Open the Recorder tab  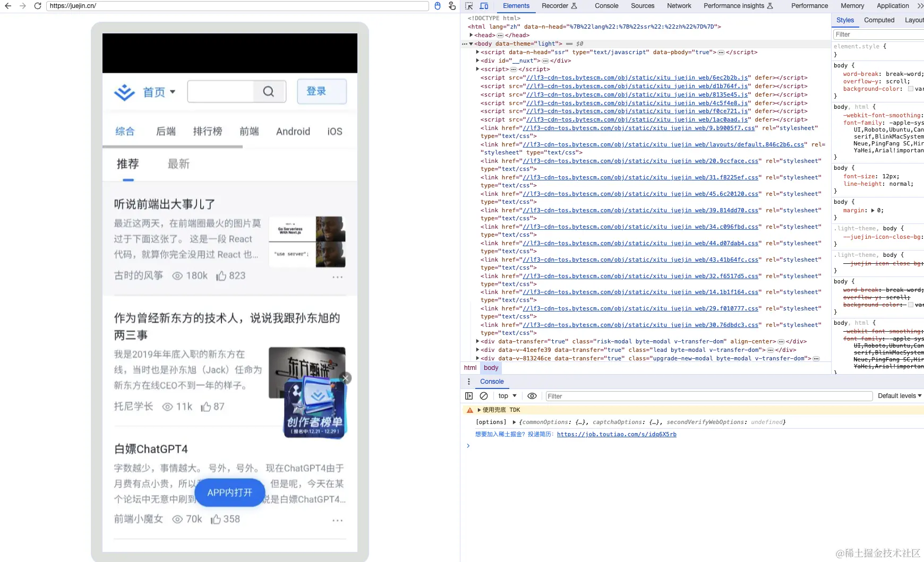coord(559,6)
